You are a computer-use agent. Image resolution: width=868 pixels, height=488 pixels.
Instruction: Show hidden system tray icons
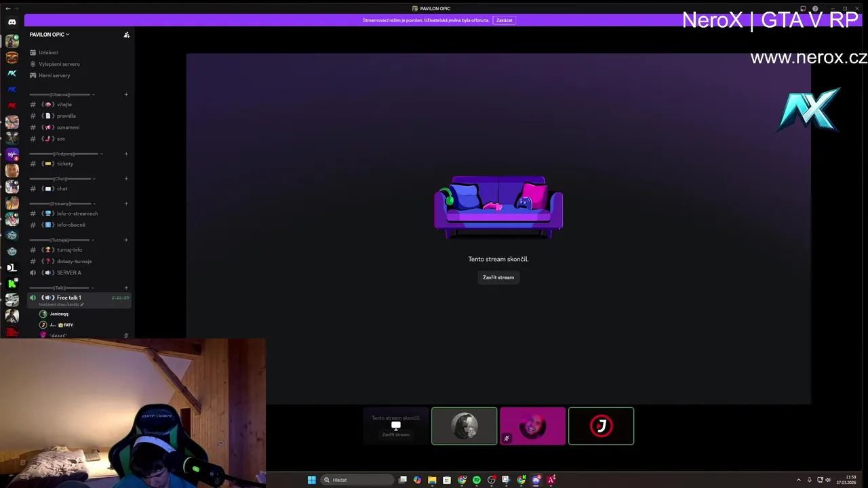pyautogui.click(x=798, y=480)
